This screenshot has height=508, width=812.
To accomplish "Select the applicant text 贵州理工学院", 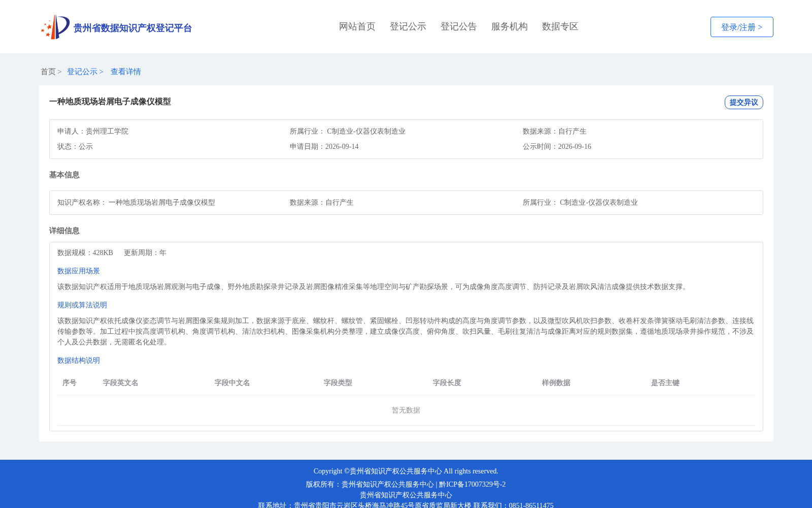I will (x=107, y=131).
